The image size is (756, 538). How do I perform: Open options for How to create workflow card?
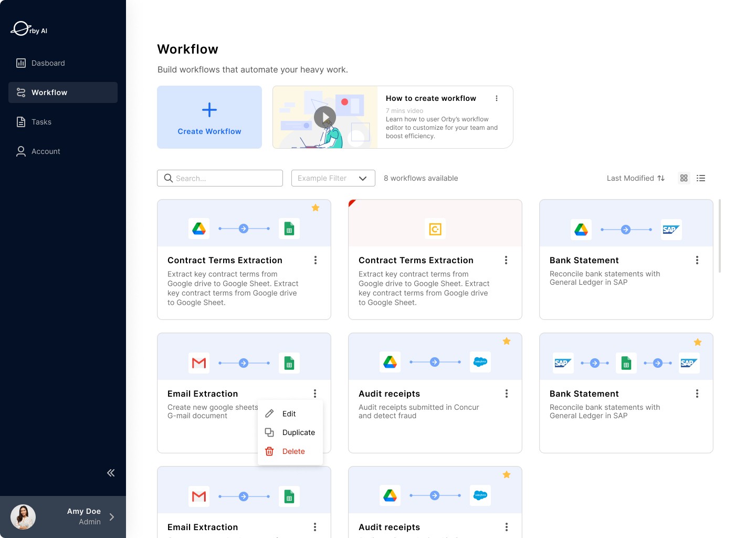point(497,98)
